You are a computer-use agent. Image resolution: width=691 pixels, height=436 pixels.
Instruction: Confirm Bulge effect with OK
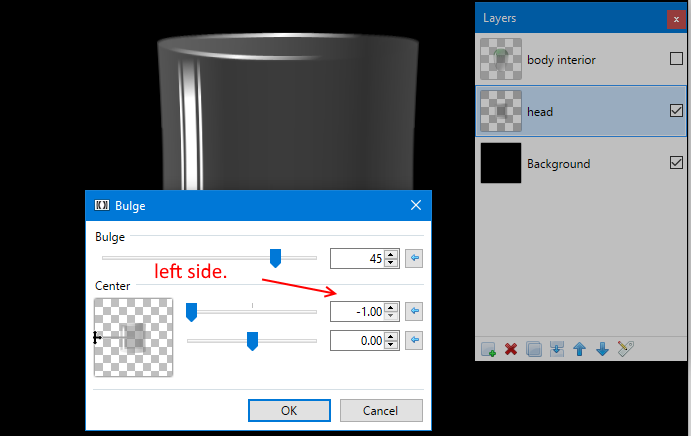point(289,410)
